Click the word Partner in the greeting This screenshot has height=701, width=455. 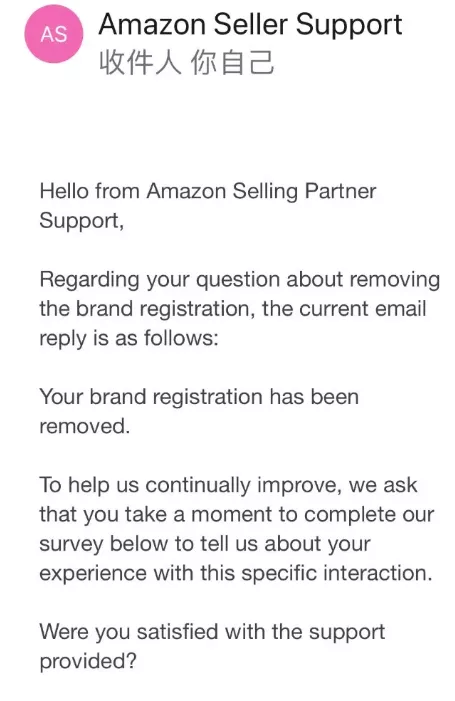pyautogui.click(x=340, y=191)
